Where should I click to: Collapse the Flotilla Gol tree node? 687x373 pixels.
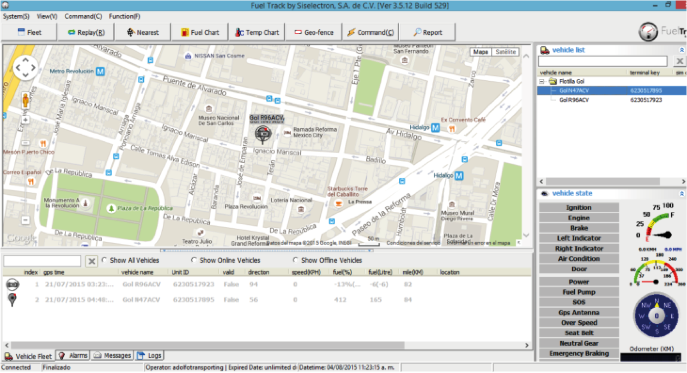[x=542, y=82]
